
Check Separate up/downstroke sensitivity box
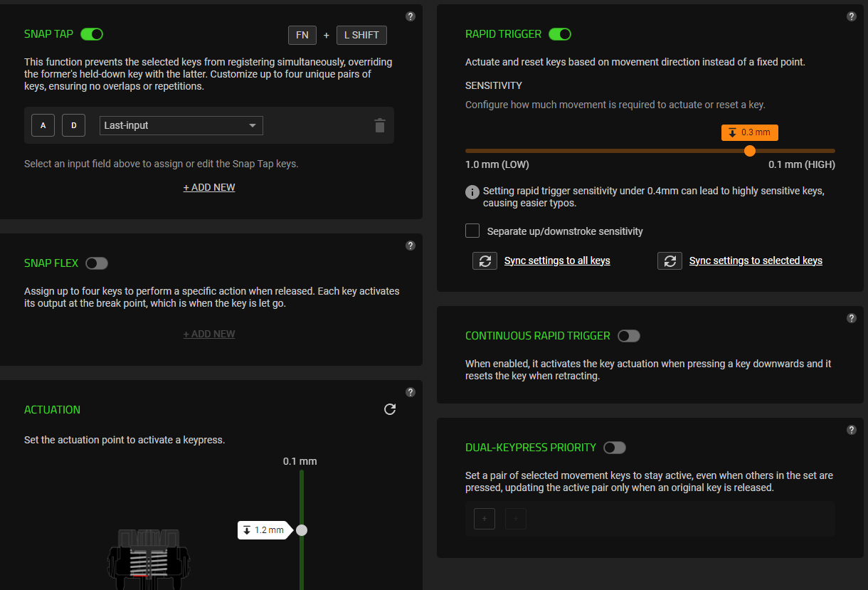coord(472,231)
